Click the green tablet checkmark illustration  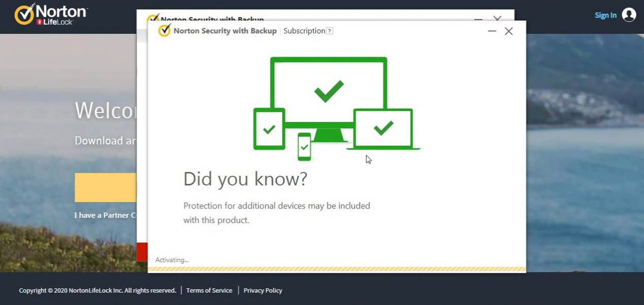tap(269, 129)
